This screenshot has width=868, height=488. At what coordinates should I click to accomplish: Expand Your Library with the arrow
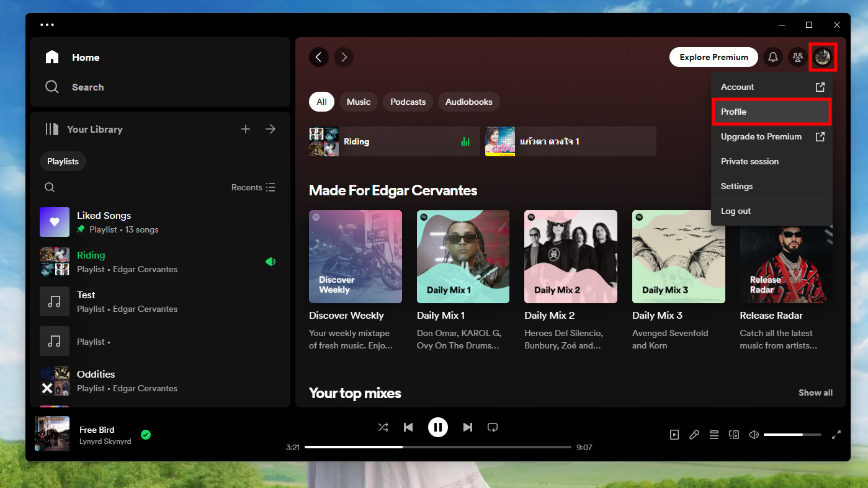[271, 129]
